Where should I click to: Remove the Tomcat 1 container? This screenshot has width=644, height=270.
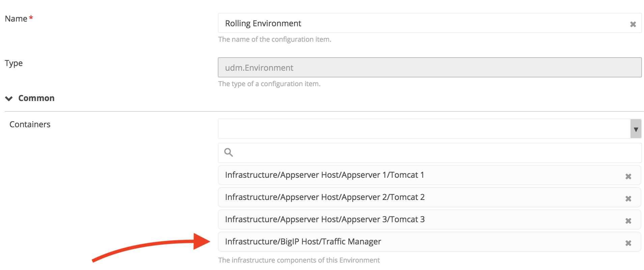pyautogui.click(x=628, y=176)
